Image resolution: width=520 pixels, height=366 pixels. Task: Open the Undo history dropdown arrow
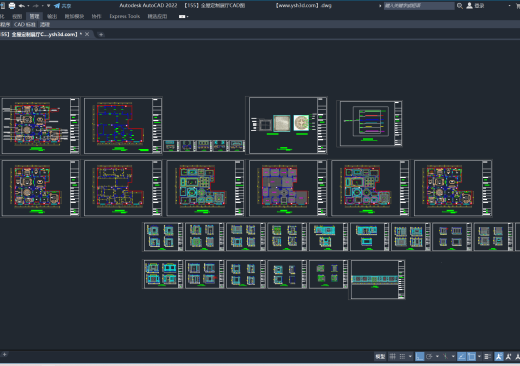point(28,6)
